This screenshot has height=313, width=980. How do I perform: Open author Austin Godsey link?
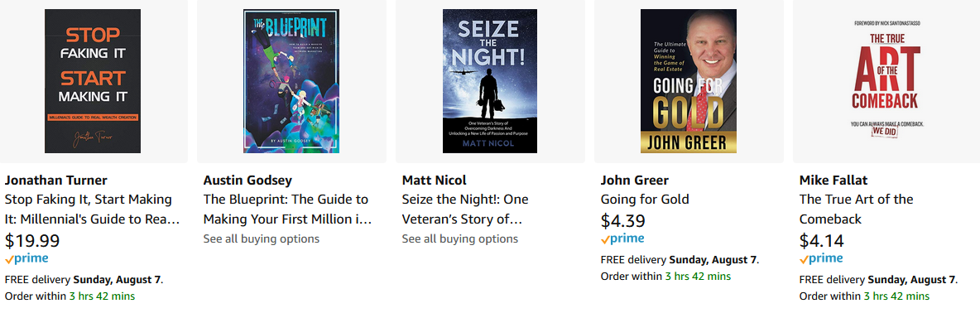pyautogui.click(x=247, y=181)
